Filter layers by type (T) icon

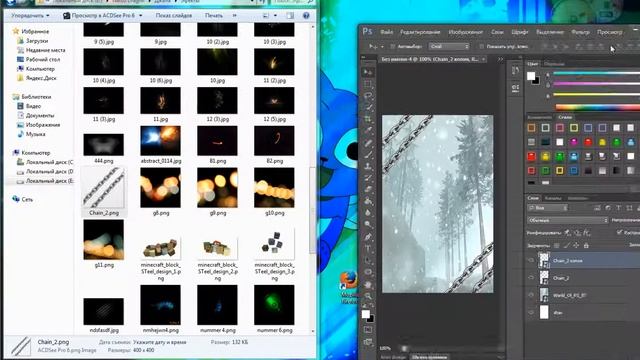618,208
